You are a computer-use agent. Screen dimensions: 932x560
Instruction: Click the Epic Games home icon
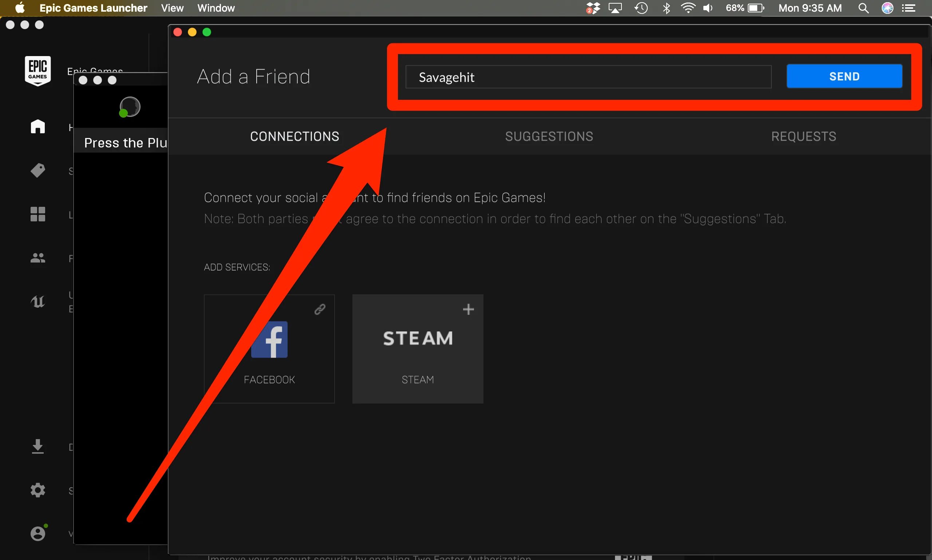[38, 126]
